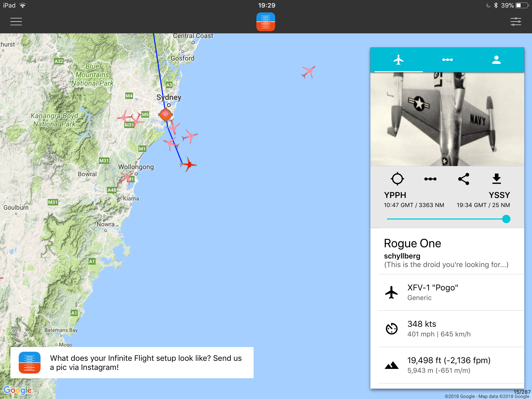This screenshot has width=532, height=399.
Task: Switch to the aircraft info tab
Action: coord(398,60)
